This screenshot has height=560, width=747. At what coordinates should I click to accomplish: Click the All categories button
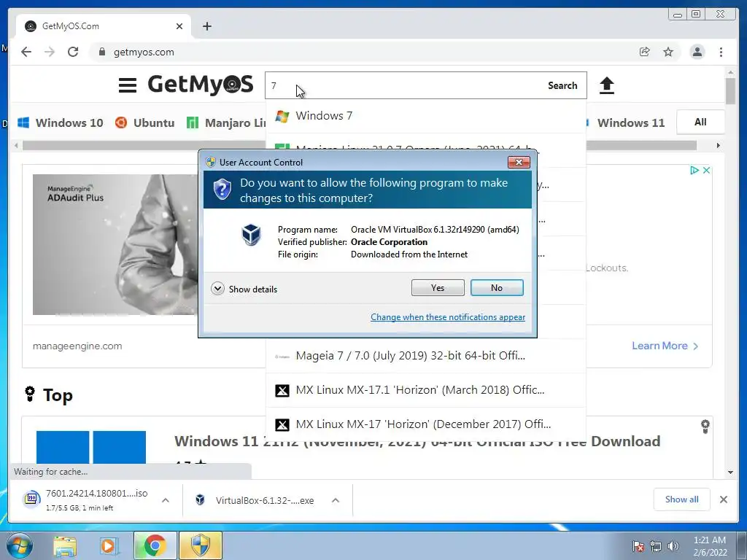700,122
